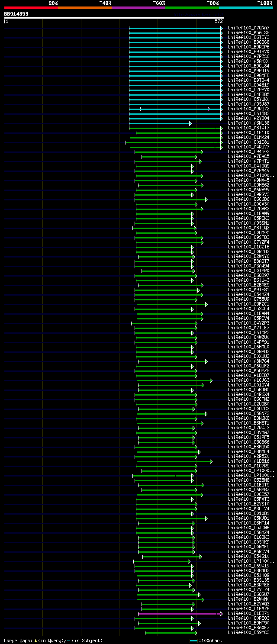Select label UniRef100_C1E5T5
The width and height of the screenshot is (277, 644).
tap(248, 485)
